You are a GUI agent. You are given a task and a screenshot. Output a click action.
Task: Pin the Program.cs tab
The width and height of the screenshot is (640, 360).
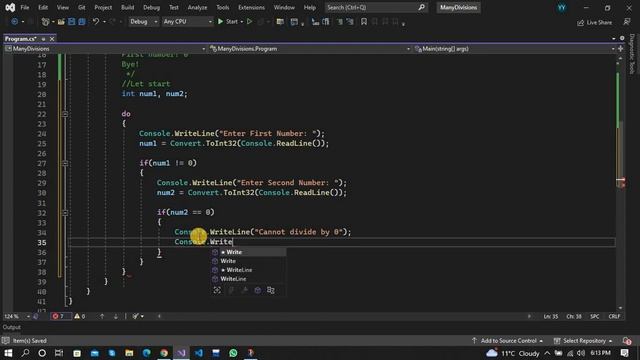[43, 39]
